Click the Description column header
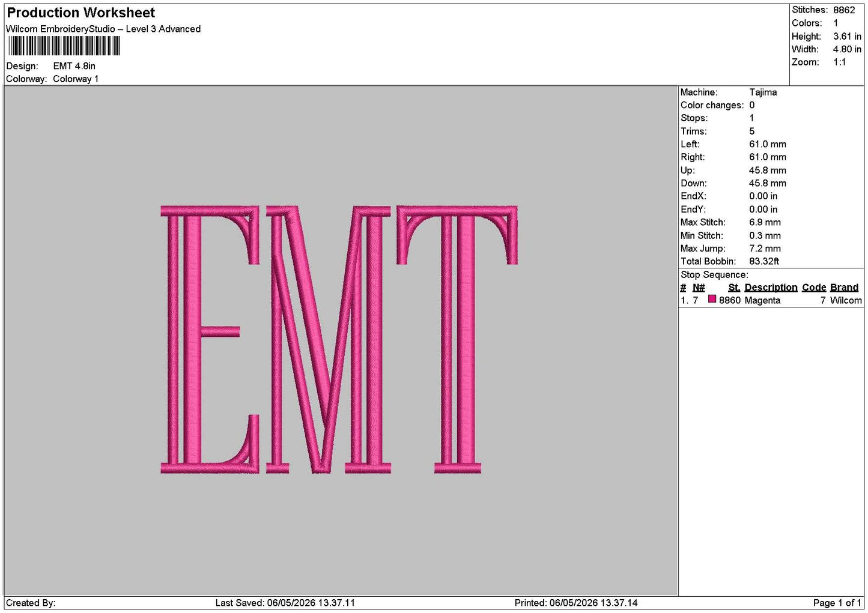 771,288
